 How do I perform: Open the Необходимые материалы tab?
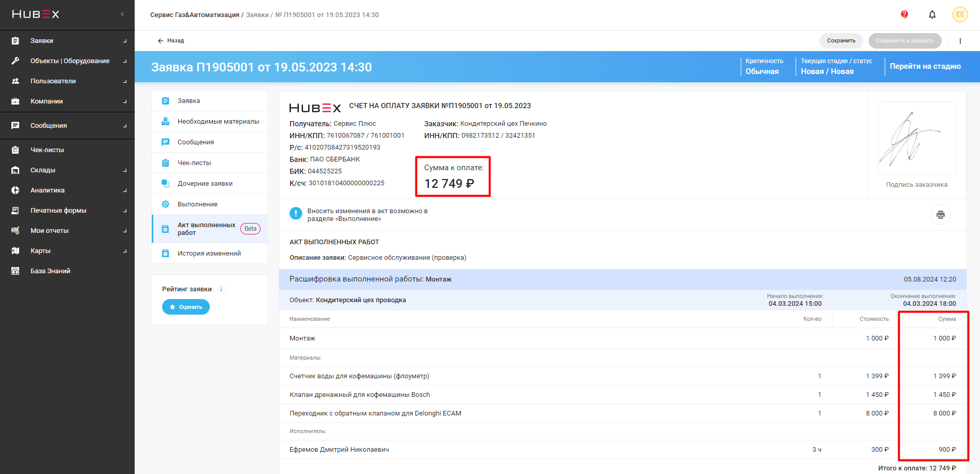coord(218,122)
